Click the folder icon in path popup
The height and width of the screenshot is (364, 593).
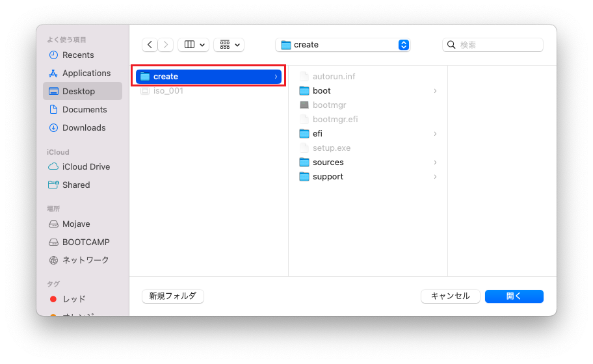pyautogui.click(x=286, y=45)
